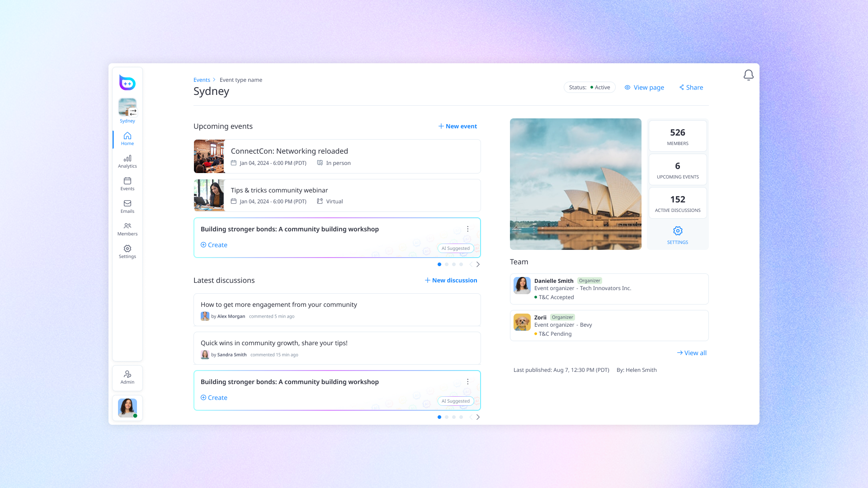Click New event button
Screen dimensions: 868x488
[x=458, y=126]
